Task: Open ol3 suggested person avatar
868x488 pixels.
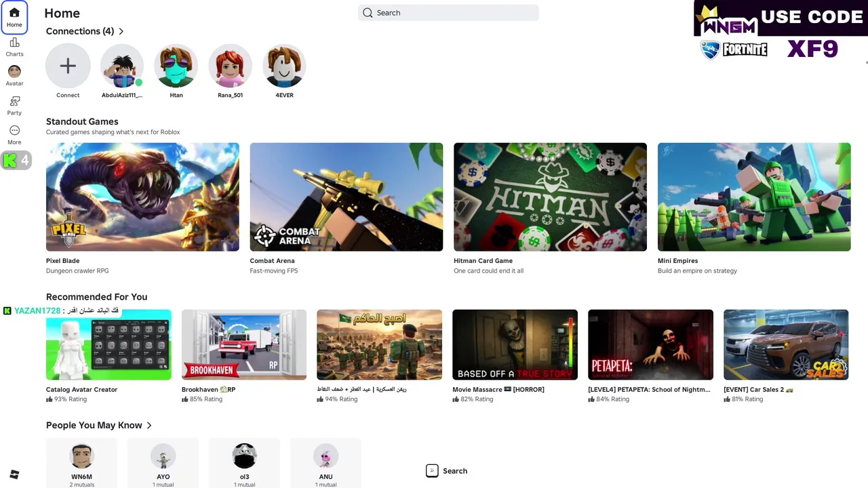Action: click(x=244, y=456)
